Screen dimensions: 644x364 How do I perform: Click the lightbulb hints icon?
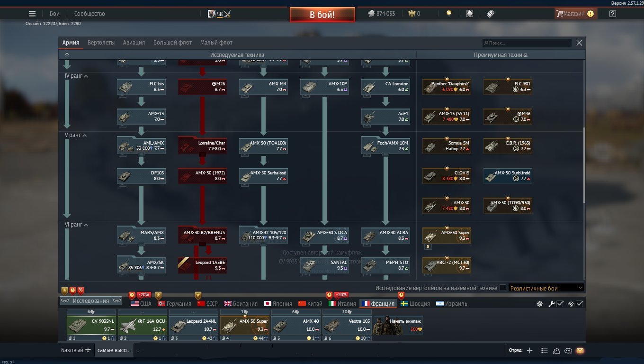point(448,14)
